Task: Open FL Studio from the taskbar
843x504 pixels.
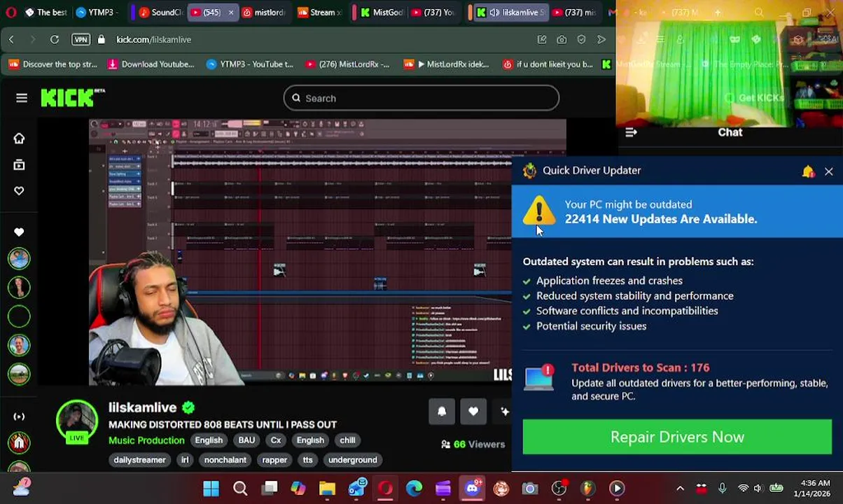Action: tap(587, 489)
